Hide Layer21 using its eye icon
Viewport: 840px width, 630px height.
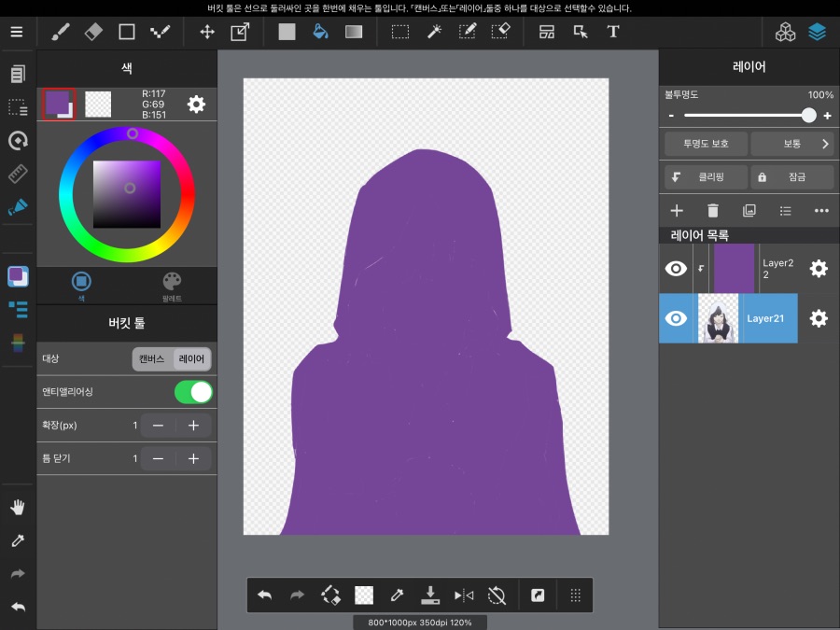[x=676, y=318]
